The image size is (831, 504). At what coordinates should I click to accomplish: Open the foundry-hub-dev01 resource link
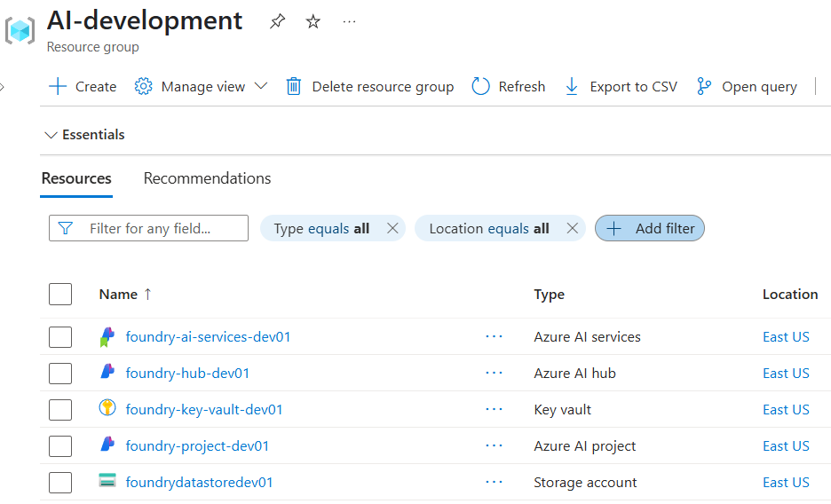click(x=187, y=374)
